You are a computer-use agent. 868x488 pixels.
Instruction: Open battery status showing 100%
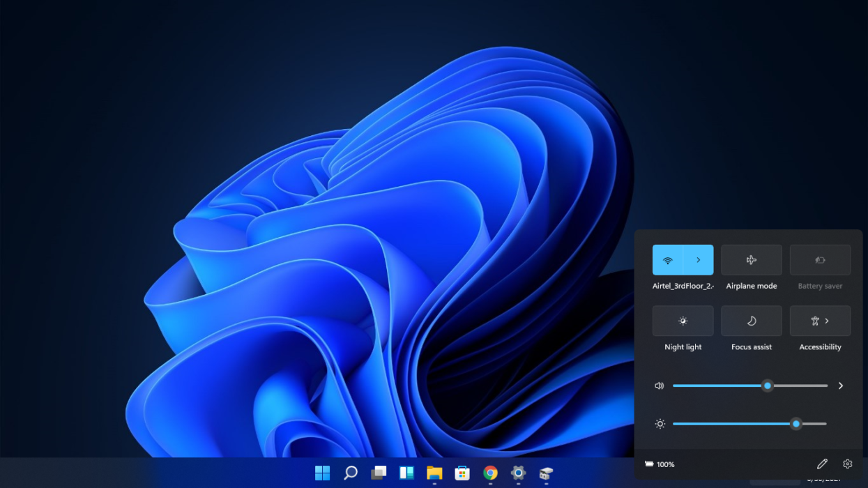(660, 464)
